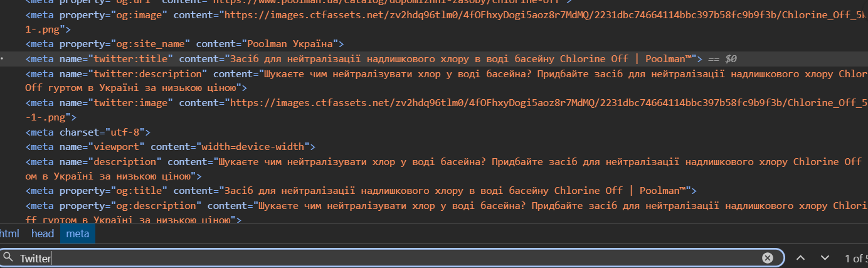
Task: Select the og:title meta line
Action: point(361,190)
